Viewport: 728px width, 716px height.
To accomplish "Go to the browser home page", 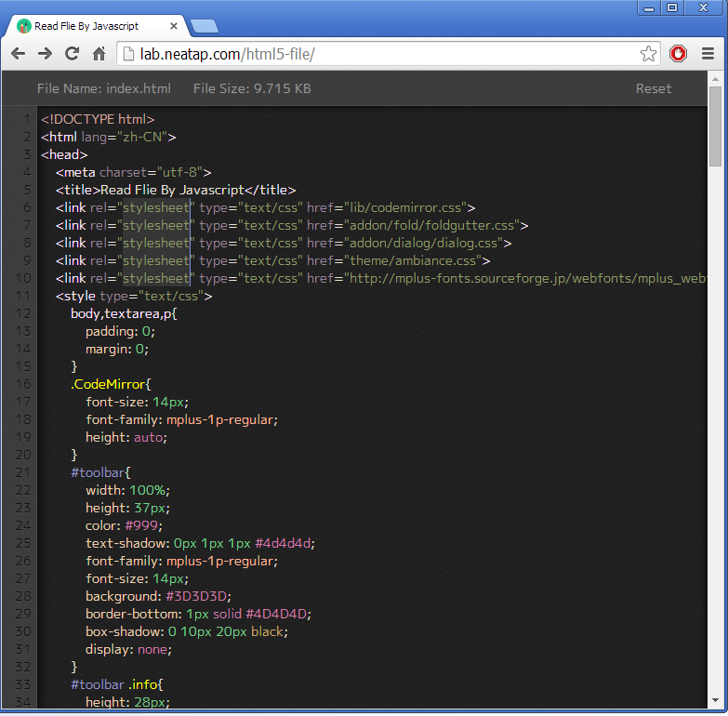I will pyautogui.click(x=99, y=54).
